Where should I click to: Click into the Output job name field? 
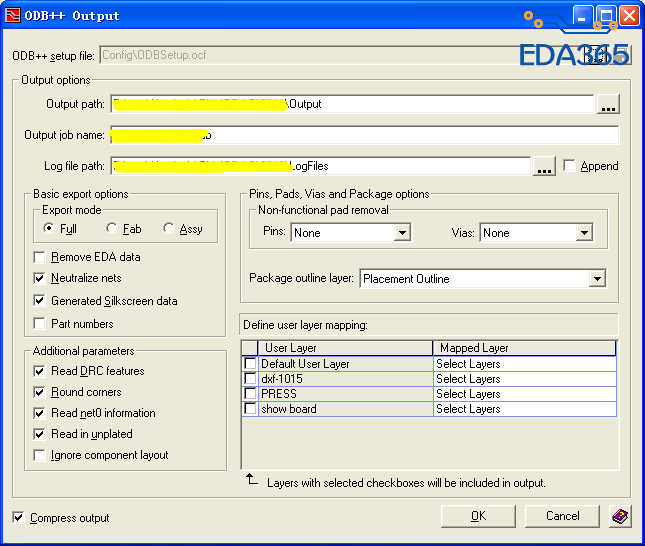pos(364,135)
